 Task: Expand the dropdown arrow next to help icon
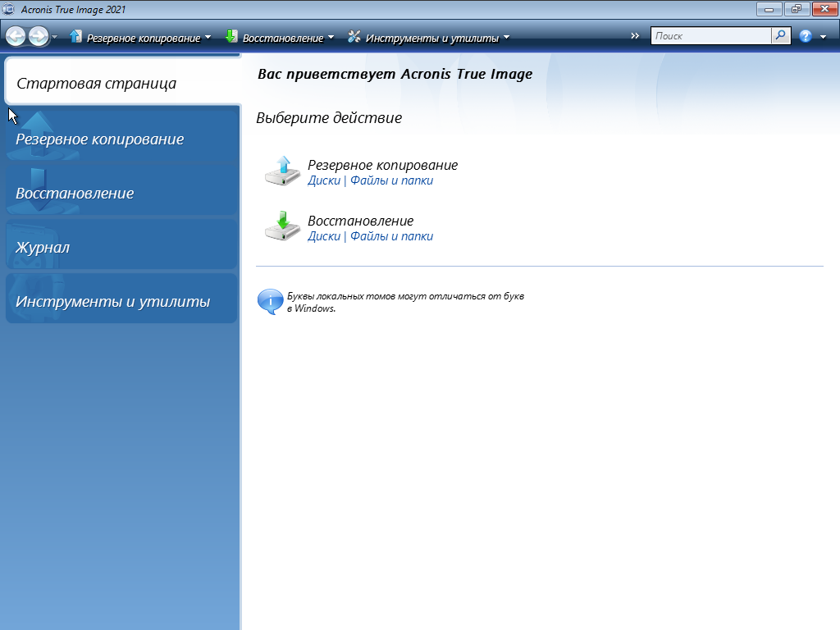click(823, 37)
